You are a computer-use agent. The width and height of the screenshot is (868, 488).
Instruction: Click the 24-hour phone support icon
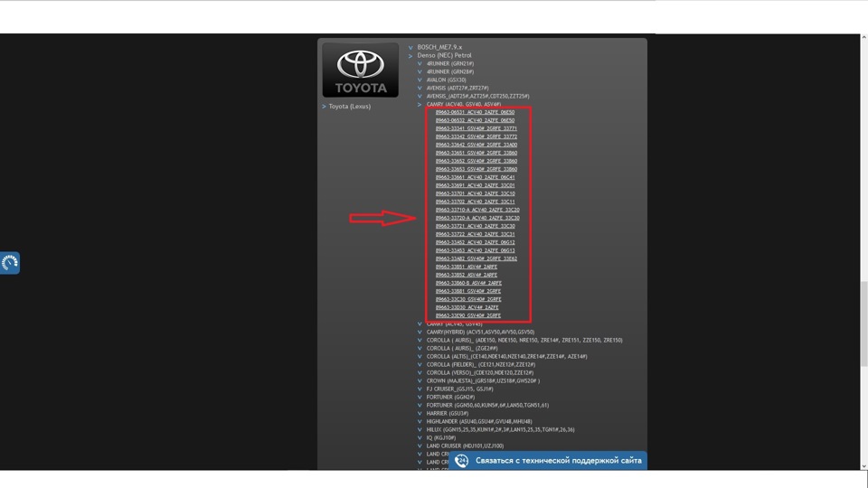point(462,460)
